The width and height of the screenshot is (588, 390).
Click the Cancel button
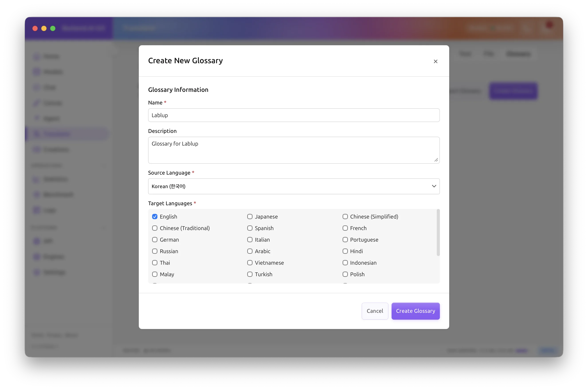click(x=375, y=311)
